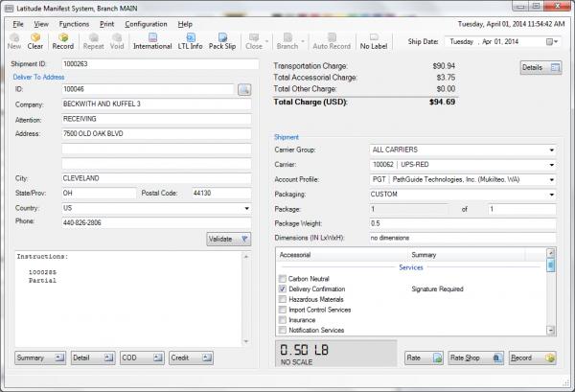
Task: Click the Package Weight input field
Action: (x=462, y=222)
